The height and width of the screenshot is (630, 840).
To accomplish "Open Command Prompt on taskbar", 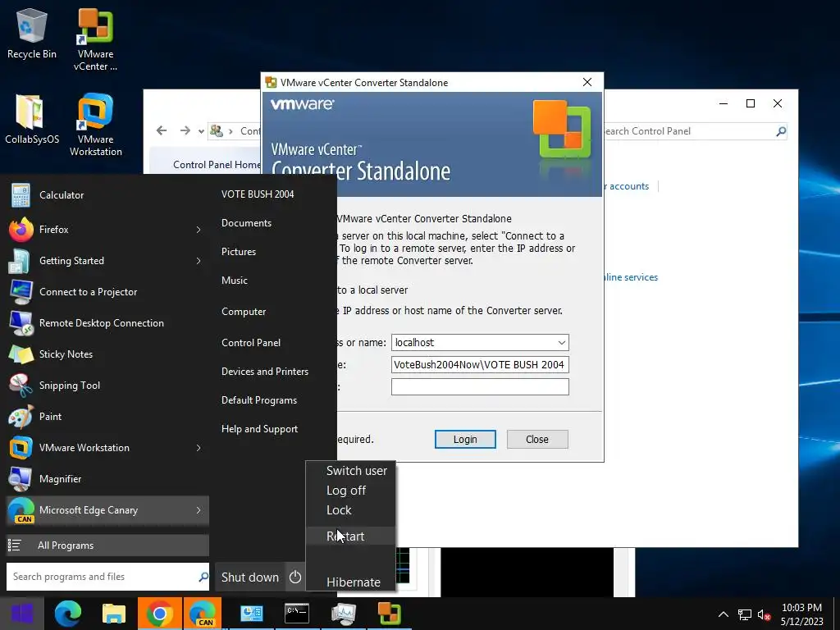I will point(297,614).
